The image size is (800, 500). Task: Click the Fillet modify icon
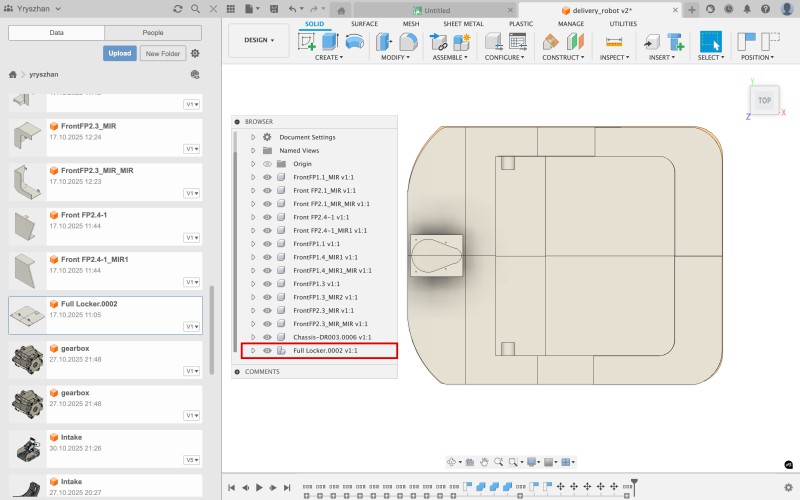(408, 41)
